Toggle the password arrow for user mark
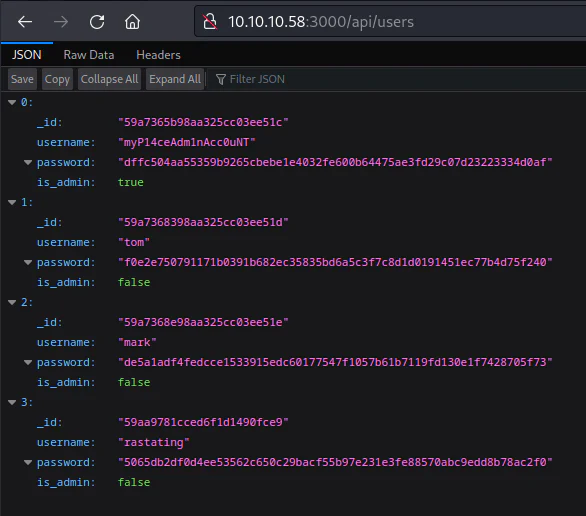Screen dimensions: 586x516 tap(28, 362)
